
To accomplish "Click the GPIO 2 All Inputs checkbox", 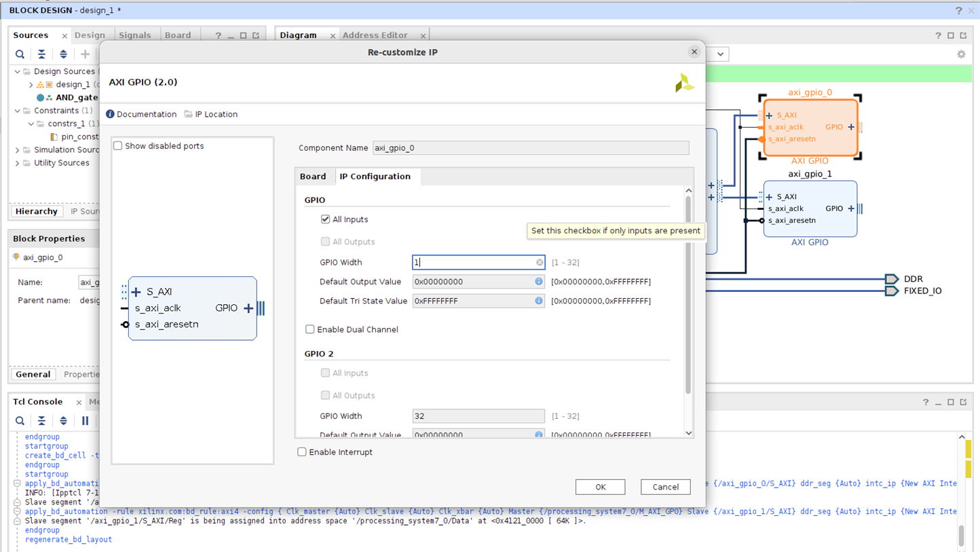I will click(x=325, y=373).
